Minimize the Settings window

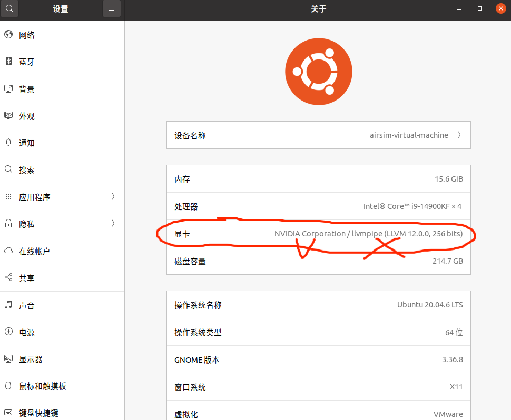pos(459,9)
